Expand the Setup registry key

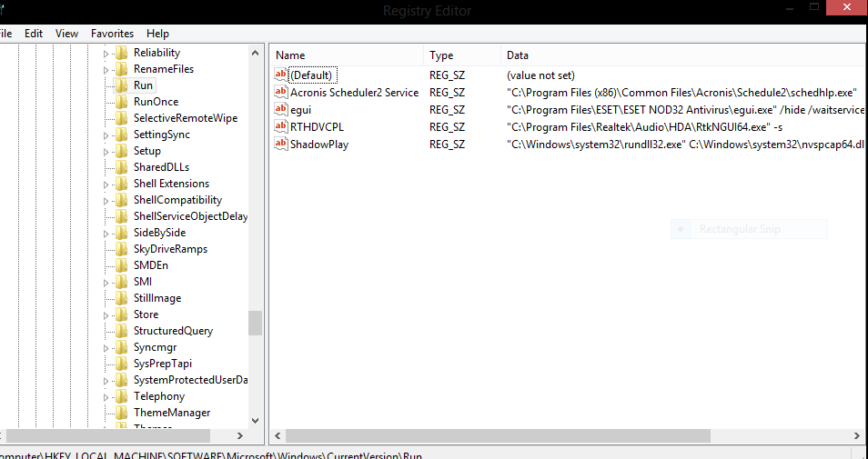tap(106, 152)
